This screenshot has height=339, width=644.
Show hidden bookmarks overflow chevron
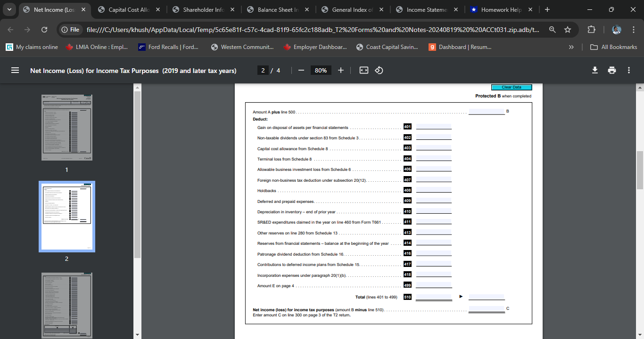pyautogui.click(x=571, y=47)
